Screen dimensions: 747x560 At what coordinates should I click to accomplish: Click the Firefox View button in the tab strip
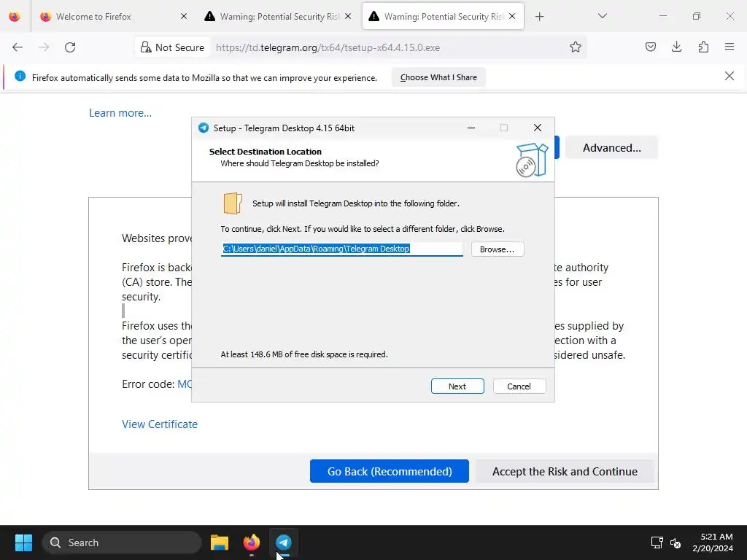coord(15,17)
